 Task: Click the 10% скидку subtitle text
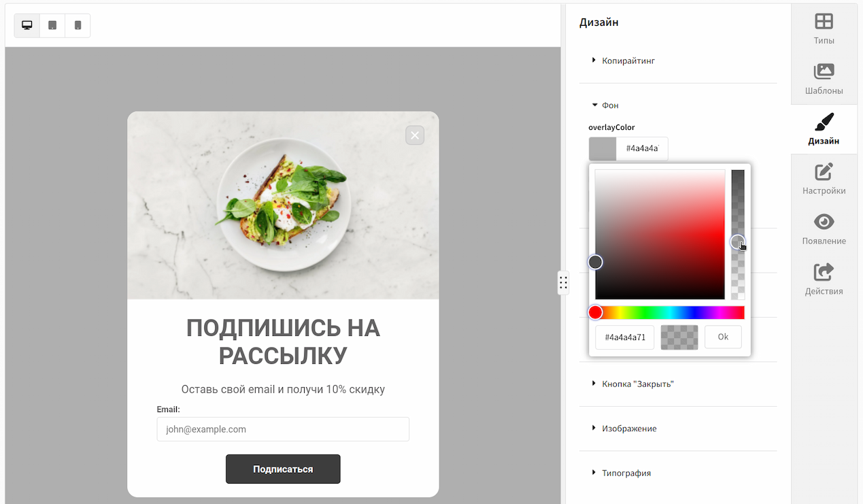tap(283, 390)
